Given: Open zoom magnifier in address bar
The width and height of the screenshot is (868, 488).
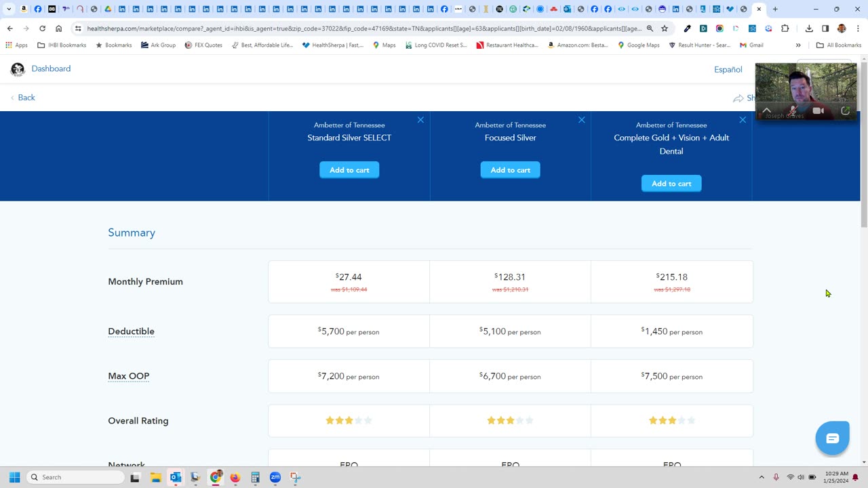Looking at the screenshot, I should click(x=650, y=28).
